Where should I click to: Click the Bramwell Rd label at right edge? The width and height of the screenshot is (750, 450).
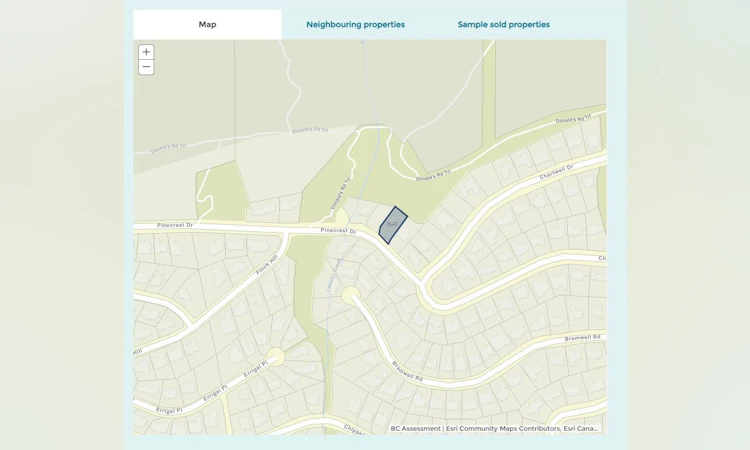point(582,338)
